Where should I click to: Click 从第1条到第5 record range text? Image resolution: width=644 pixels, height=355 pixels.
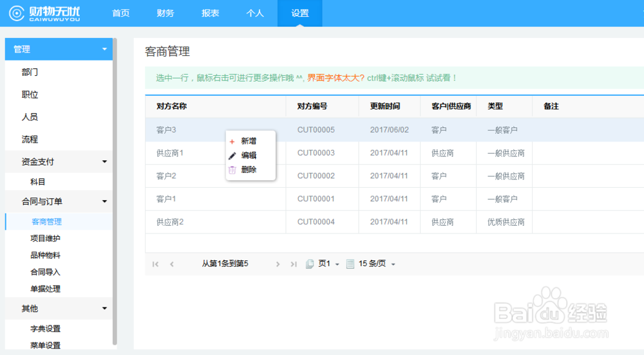click(225, 264)
